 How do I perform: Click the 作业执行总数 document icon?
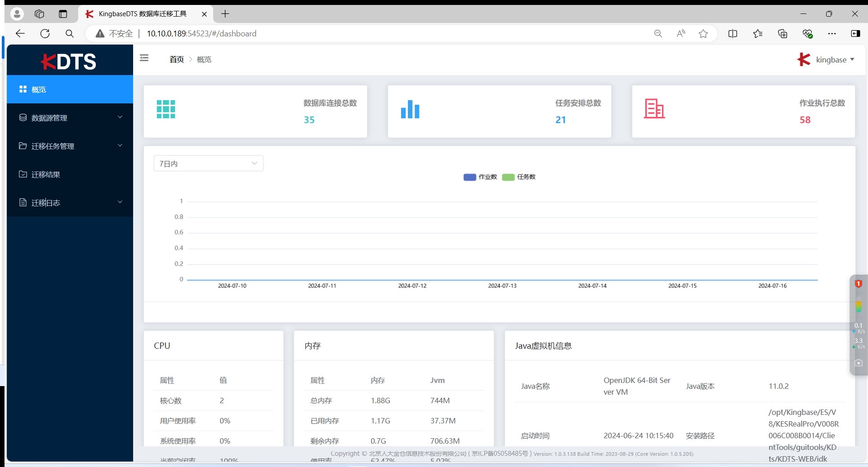coord(654,109)
